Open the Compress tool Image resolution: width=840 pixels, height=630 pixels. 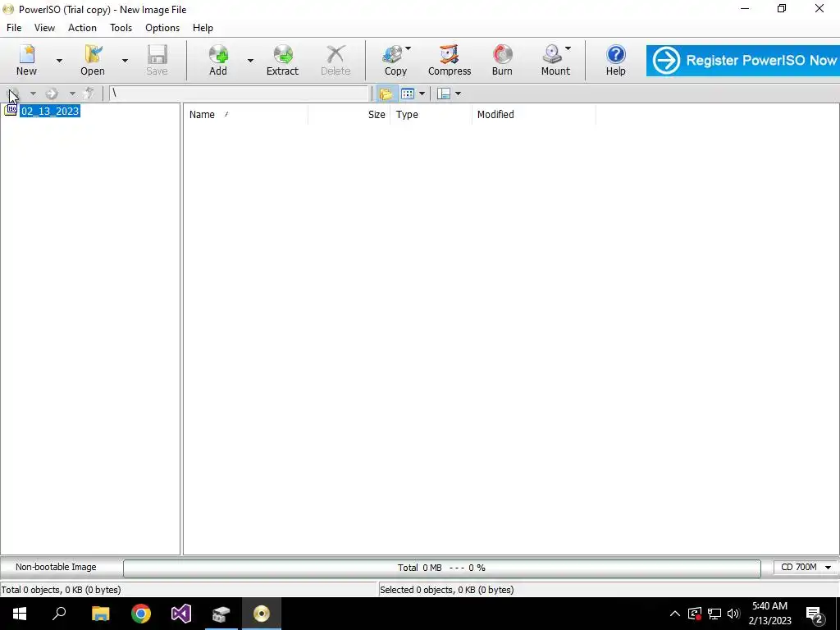pyautogui.click(x=450, y=60)
